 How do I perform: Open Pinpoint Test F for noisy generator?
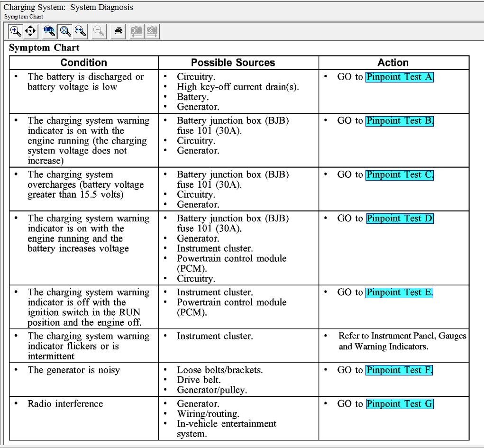point(400,370)
